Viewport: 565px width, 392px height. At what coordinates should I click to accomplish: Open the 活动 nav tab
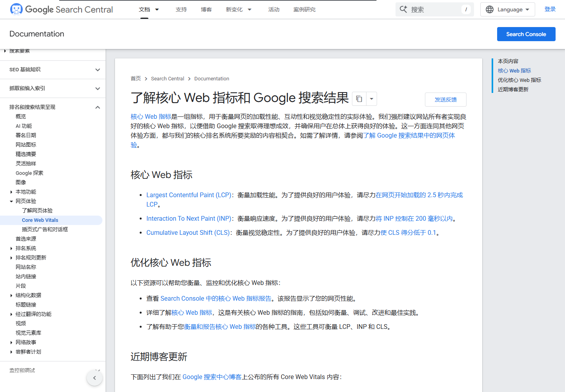point(274,9)
